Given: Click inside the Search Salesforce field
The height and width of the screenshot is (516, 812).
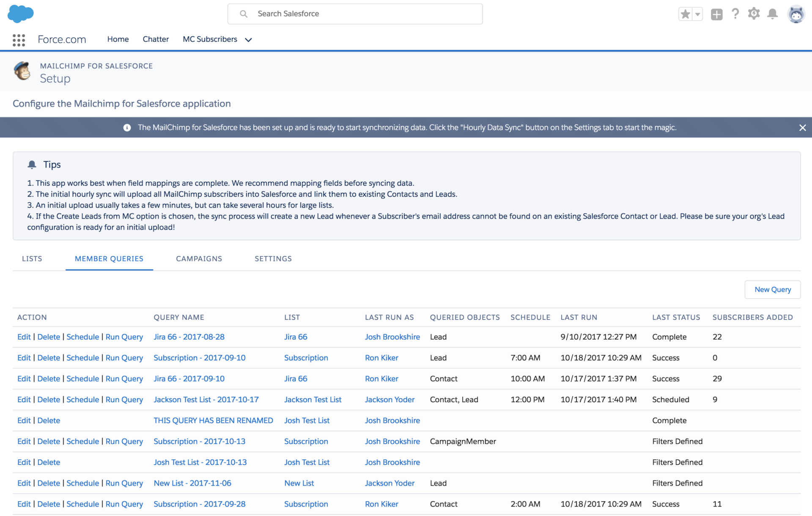Looking at the screenshot, I should click(x=355, y=14).
